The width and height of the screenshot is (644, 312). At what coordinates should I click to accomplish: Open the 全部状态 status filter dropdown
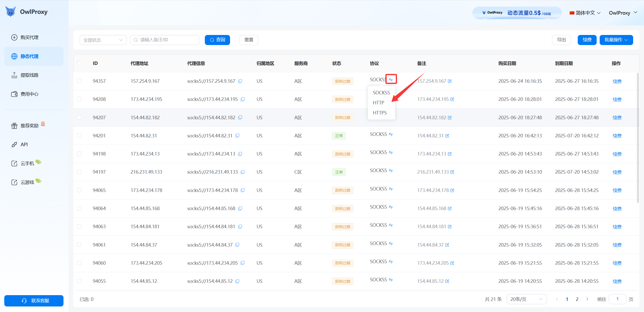pos(103,40)
